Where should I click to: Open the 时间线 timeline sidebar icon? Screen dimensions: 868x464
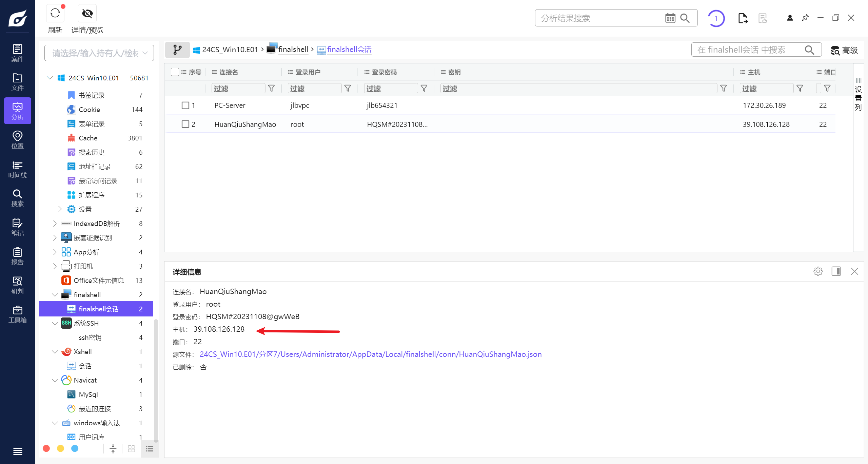point(17,169)
